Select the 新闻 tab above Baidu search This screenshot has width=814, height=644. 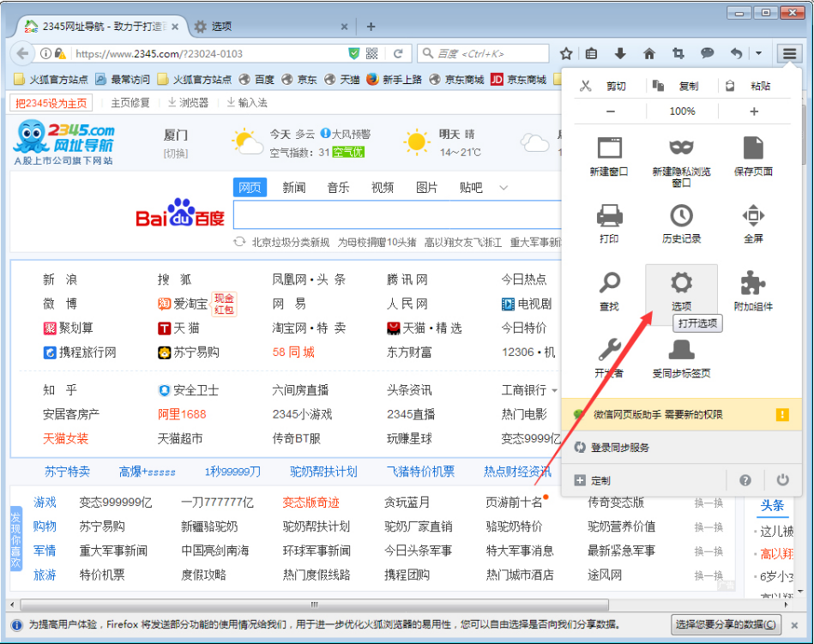294,187
